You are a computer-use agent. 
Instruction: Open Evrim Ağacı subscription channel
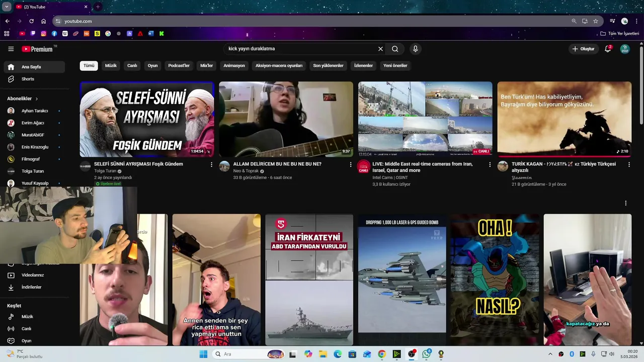(34, 123)
